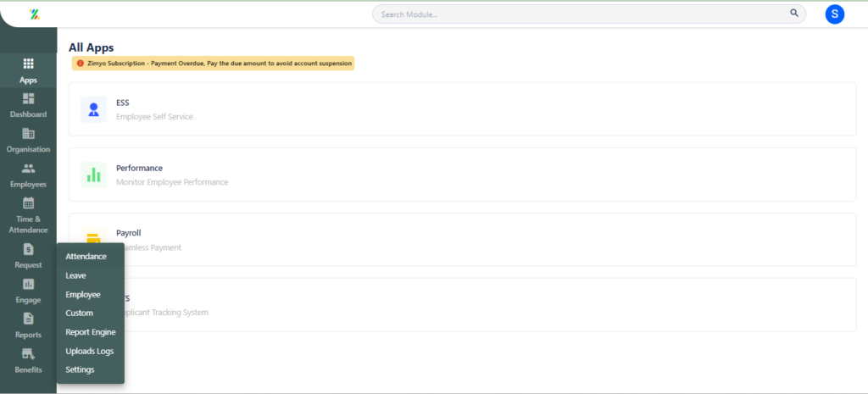The width and height of the screenshot is (868, 394).
Task: Open the Engage chart icon
Action: point(28,284)
